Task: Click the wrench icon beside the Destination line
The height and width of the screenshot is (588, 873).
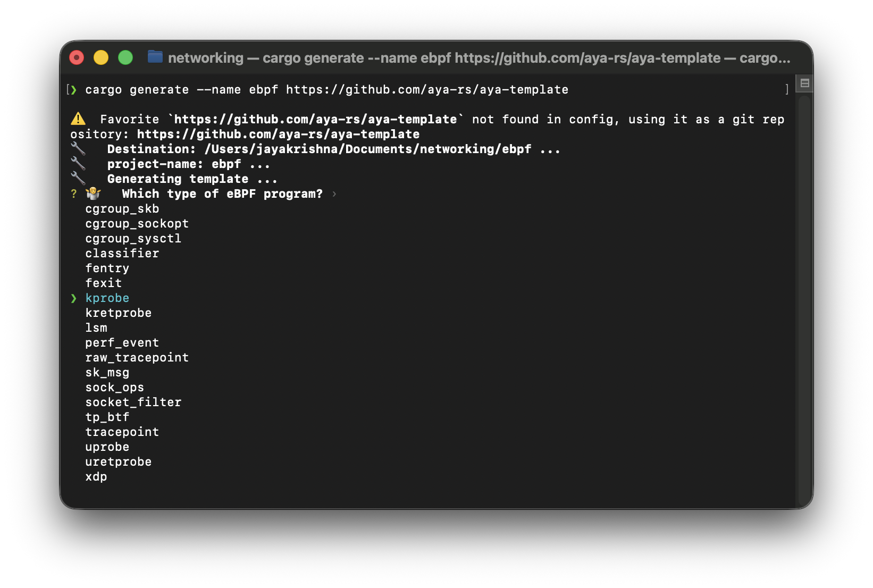Action: pyautogui.click(x=79, y=149)
